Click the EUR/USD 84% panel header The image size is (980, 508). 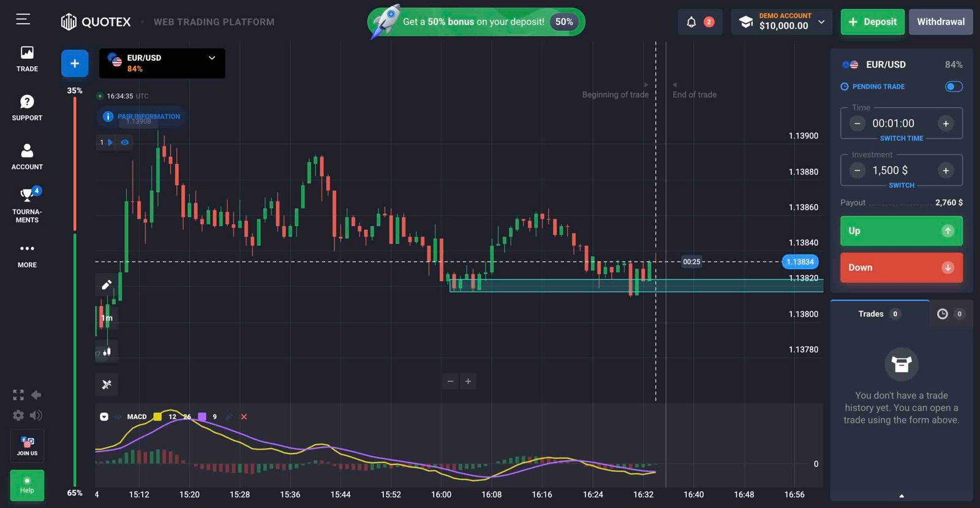click(x=901, y=64)
